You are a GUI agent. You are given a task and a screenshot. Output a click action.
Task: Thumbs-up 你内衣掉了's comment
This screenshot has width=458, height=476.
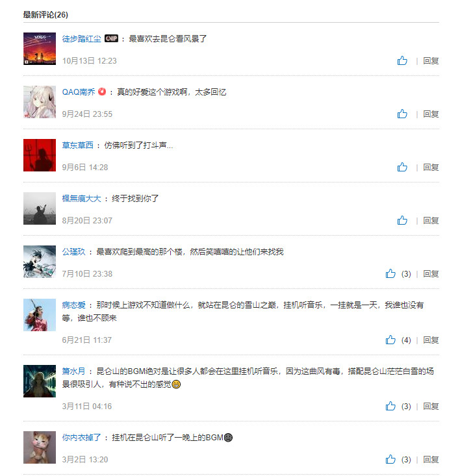click(390, 459)
